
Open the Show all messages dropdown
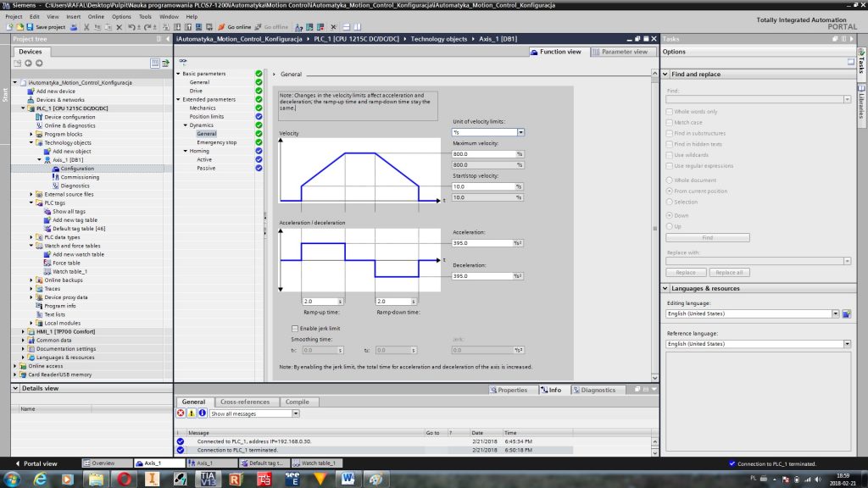pyautogui.click(x=296, y=413)
